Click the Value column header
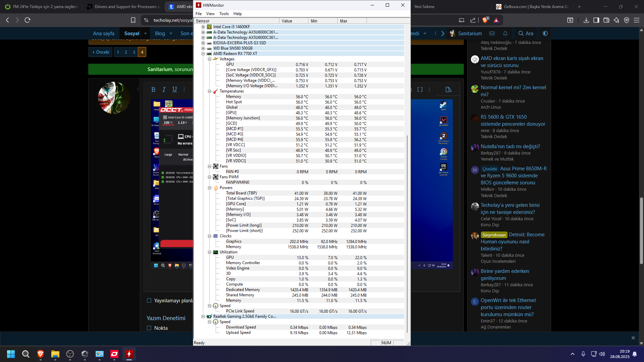 click(x=294, y=21)
